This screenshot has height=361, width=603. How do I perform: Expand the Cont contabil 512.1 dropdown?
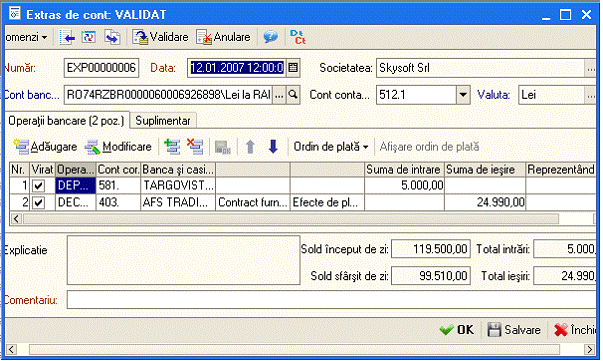(x=463, y=95)
